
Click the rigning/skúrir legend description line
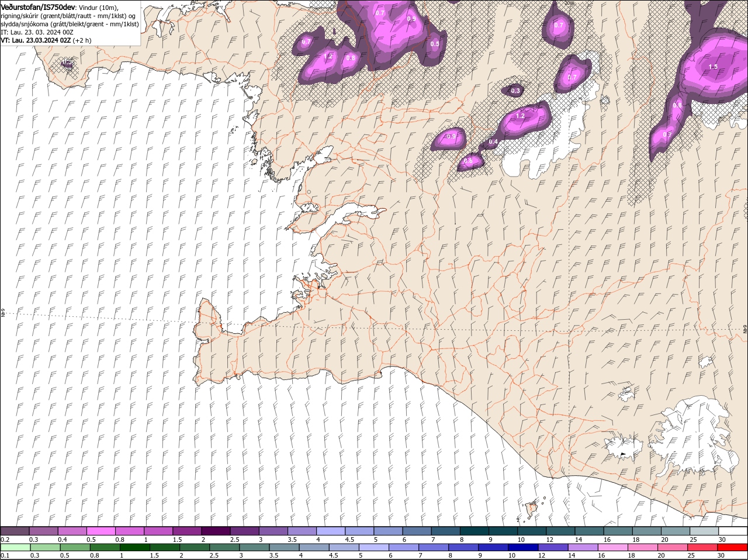point(68,15)
